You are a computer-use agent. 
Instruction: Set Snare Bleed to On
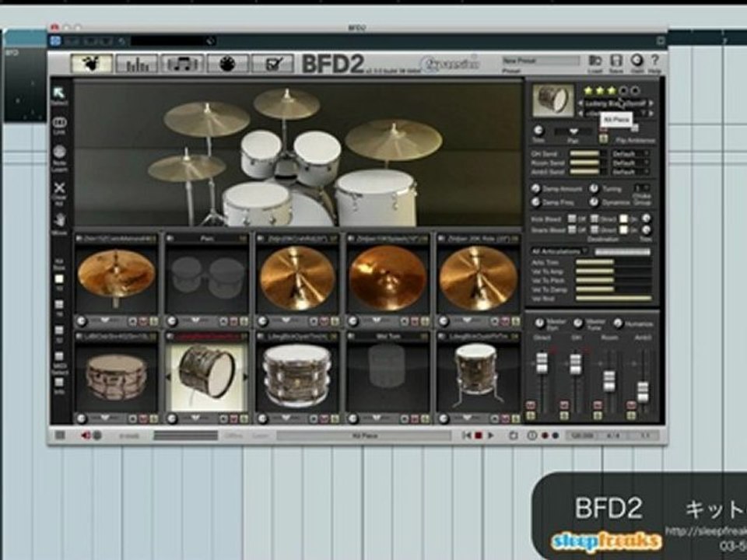[623, 229]
